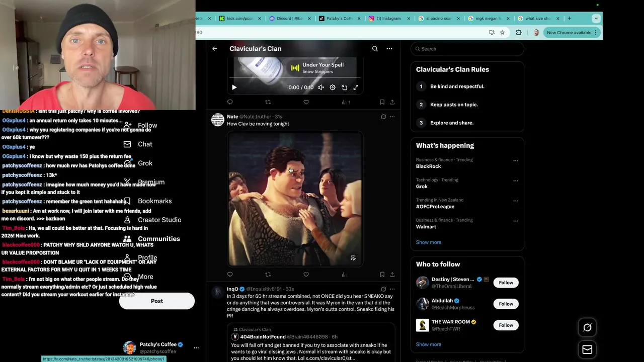Share Nate's How Clav post

[x=392, y=275]
